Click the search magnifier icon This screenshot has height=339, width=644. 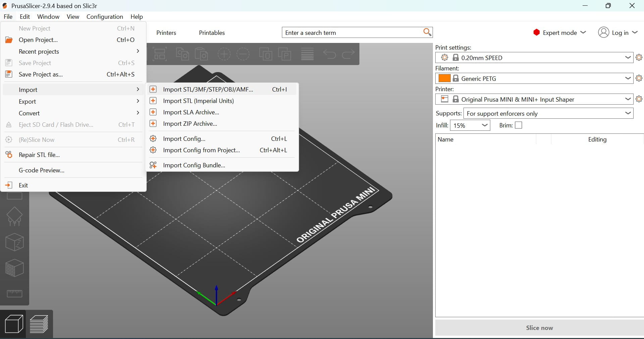point(427,32)
